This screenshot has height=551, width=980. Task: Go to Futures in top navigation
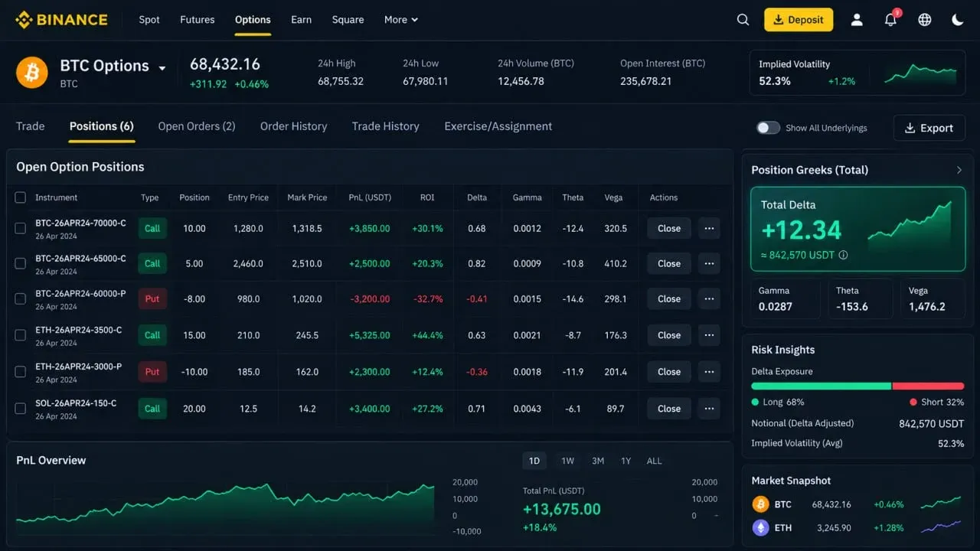coord(198,20)
